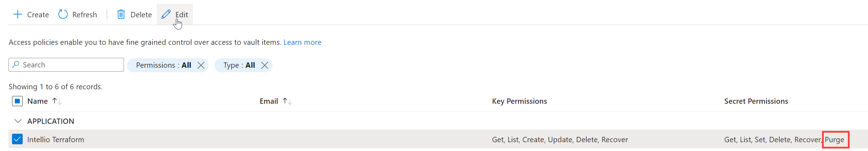The image size is (868, 151).
Task: Toggle the select-all checkbox beside Name
Action: 17,101
